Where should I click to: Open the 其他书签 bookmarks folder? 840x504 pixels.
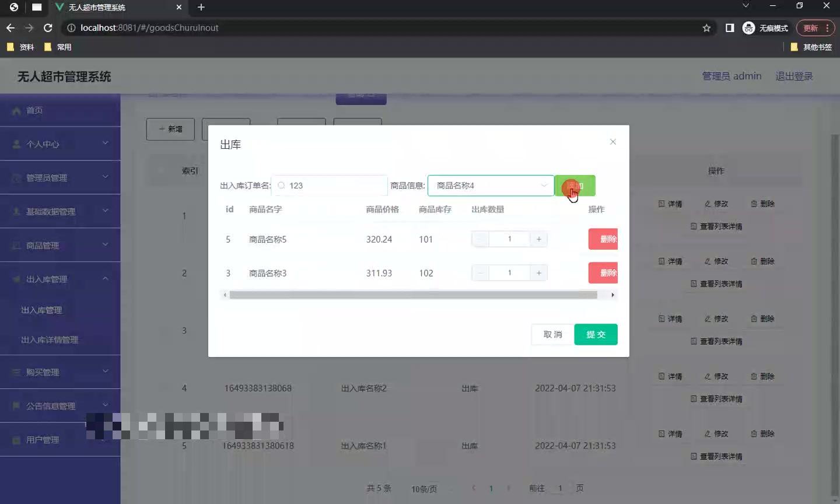coord(811,47)
